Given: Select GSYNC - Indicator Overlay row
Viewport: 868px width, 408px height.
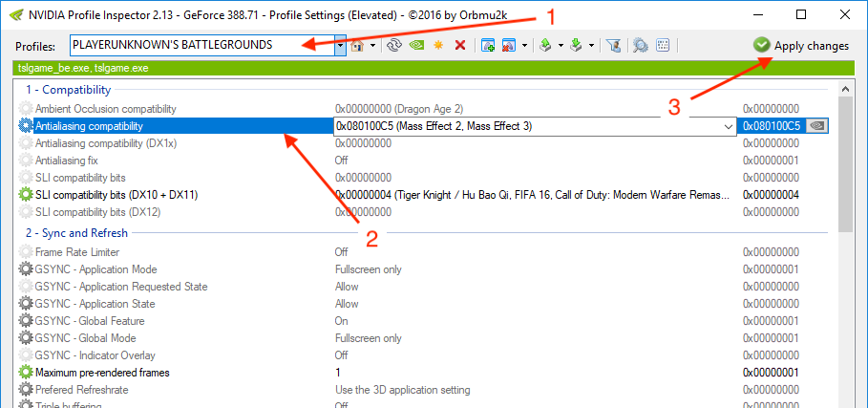Looking at the screenshot, I should pos(423,355).
